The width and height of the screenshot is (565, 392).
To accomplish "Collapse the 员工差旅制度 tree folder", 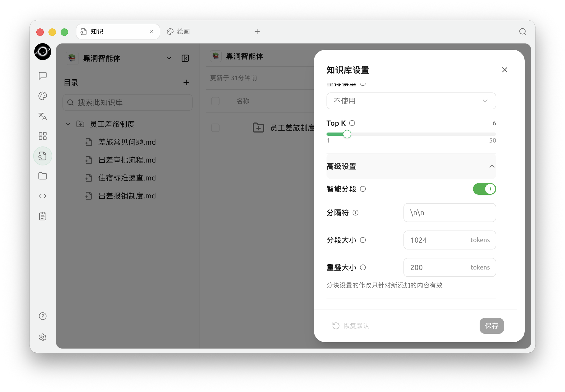I will tap(68, 124).
